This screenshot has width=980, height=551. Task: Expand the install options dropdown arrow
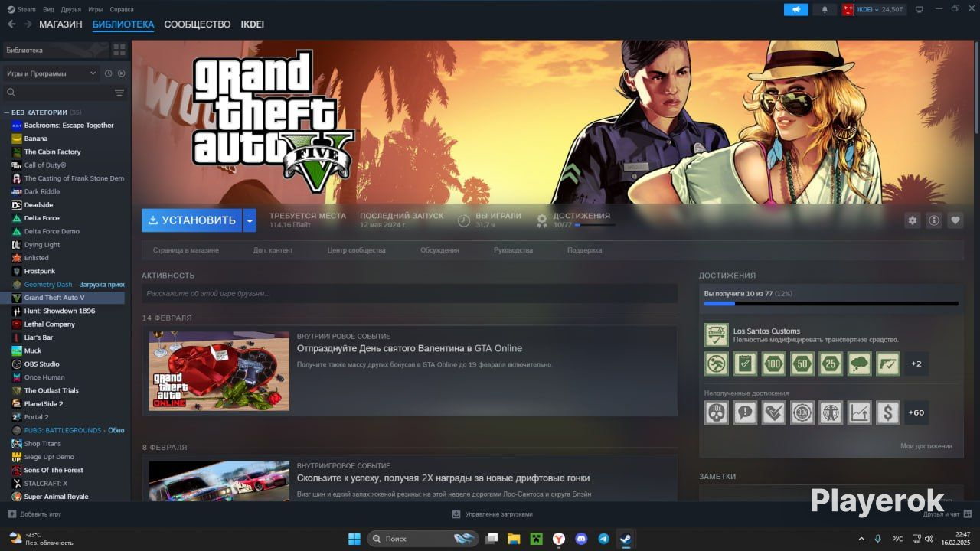[250, 220]
